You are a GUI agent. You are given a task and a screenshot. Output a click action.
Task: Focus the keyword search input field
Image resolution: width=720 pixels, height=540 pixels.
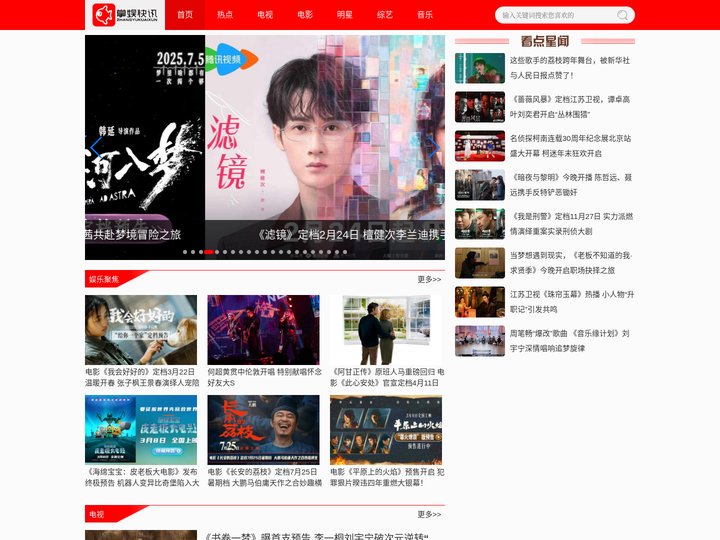click(x=557, y=15)
